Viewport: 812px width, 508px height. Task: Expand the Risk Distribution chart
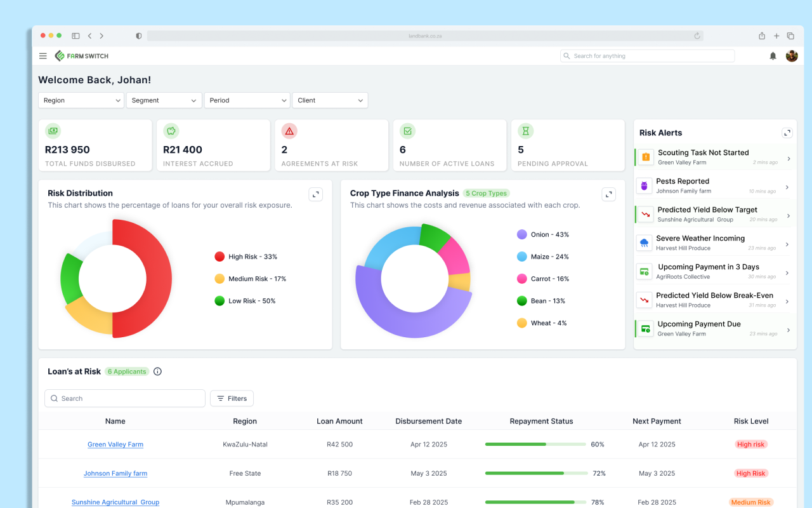click(315, 194)
